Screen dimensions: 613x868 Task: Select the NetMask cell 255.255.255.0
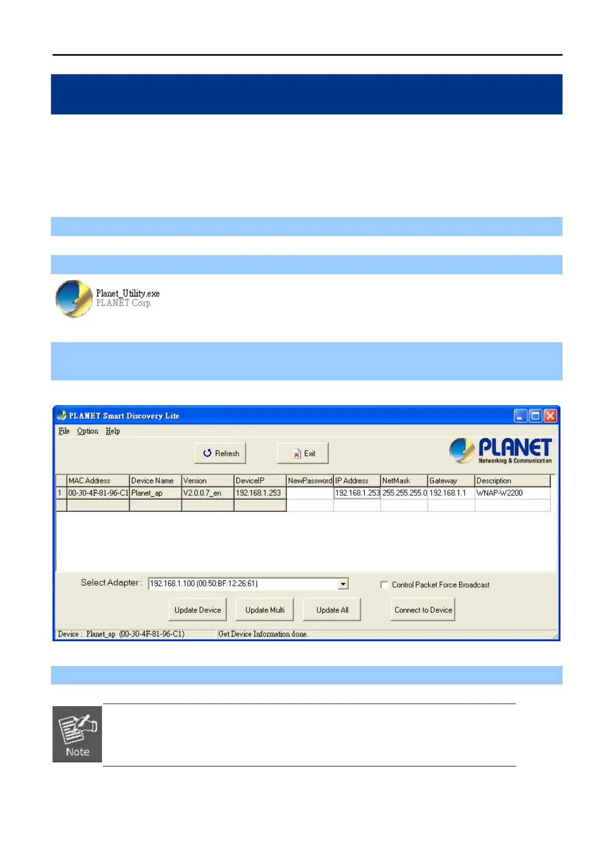click(404, 493)
